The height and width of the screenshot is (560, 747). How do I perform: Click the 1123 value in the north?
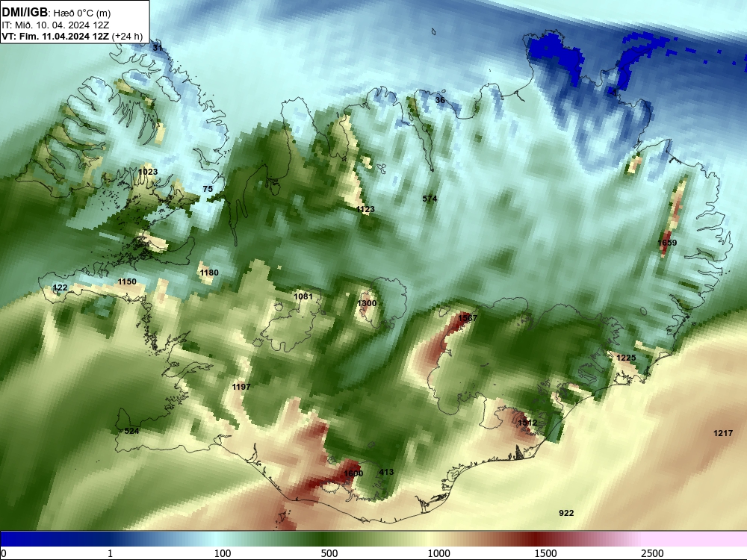pyautogui.click(x=365, y=209)
